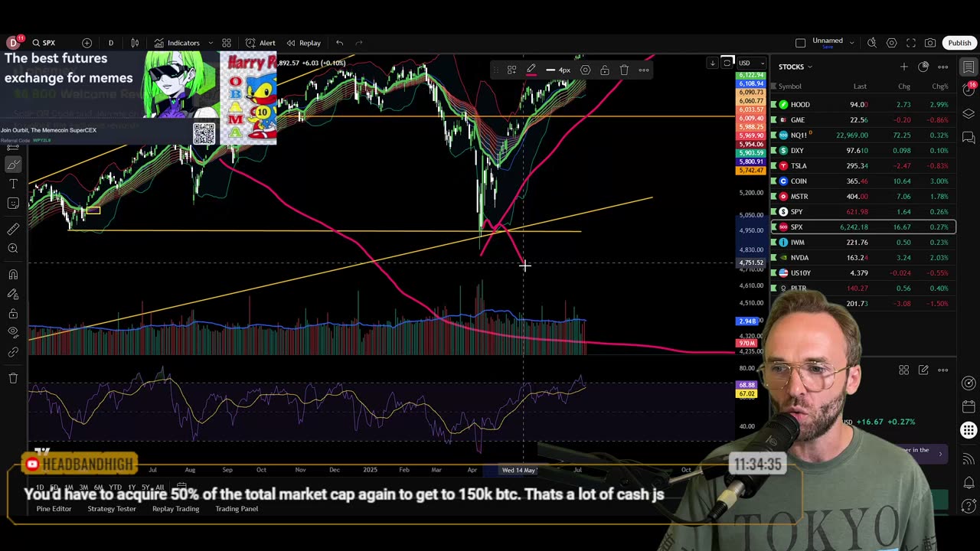This screenshot has width=980, height=551.
Task: Change line color with pencil swatch
Action: [x=531, y=70]
